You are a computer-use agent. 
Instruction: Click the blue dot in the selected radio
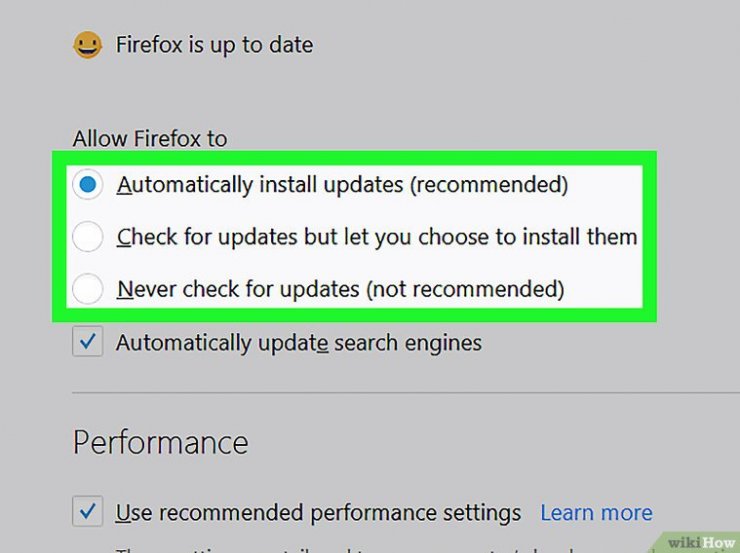[87, 184]
